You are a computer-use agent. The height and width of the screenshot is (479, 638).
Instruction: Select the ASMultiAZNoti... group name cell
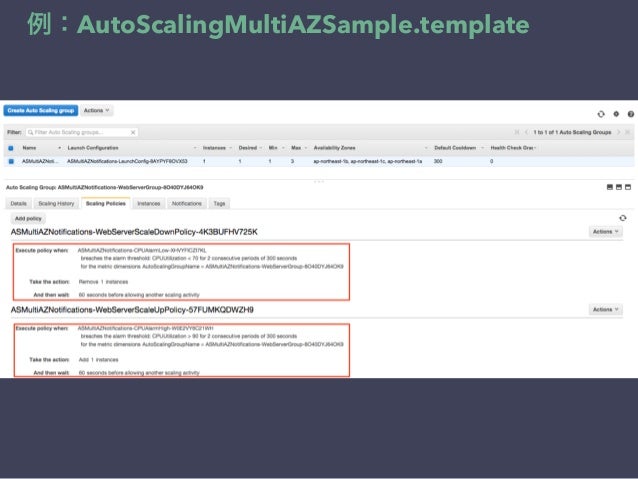[40, 162]
